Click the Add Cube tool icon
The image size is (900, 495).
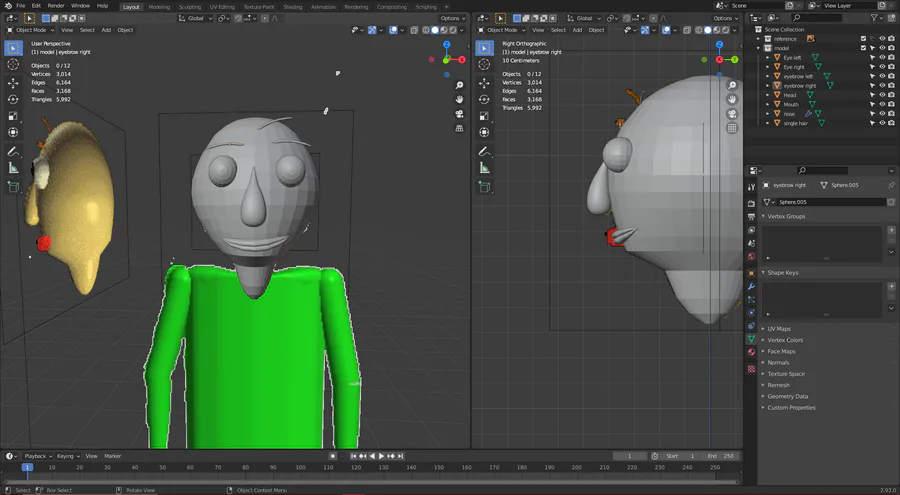click(13, 186)
